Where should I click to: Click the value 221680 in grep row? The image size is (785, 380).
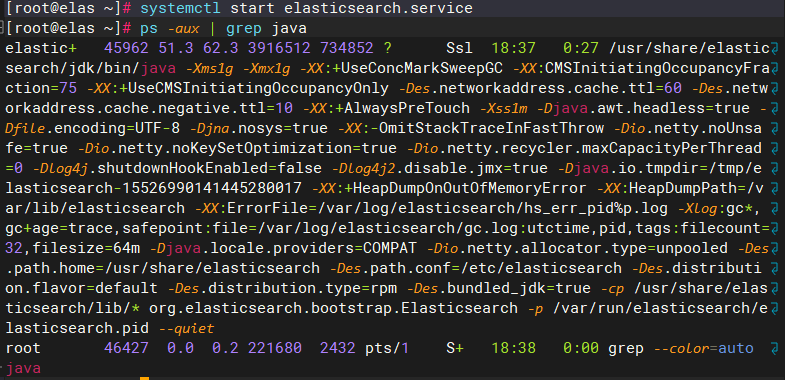tap(275, 348)
